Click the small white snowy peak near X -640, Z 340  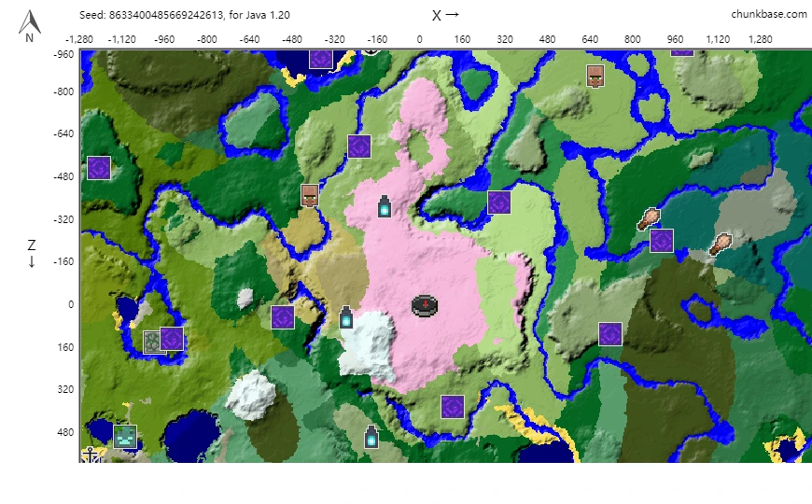[x=251, y=395]
